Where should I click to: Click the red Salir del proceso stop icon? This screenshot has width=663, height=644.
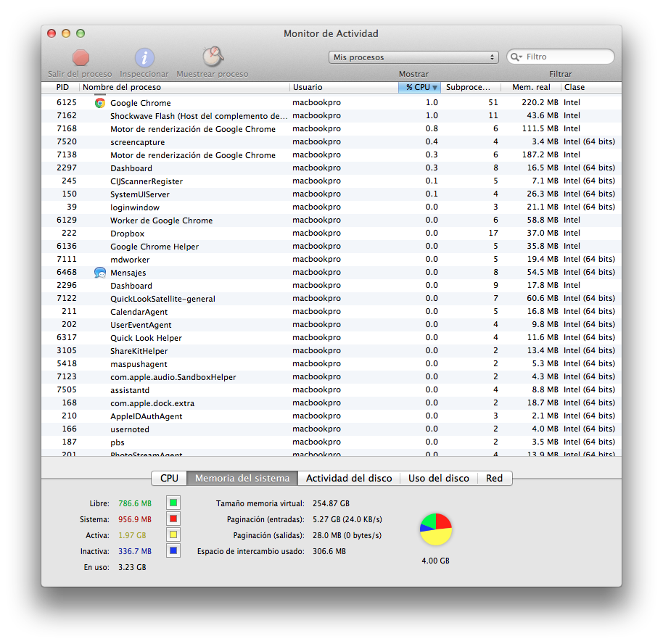(81, 57)
